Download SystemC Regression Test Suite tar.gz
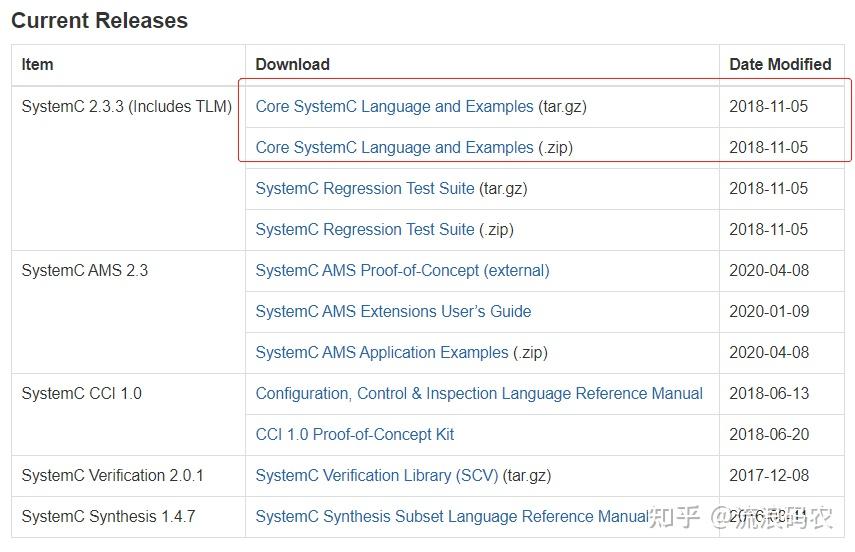 [x=365, y=188]
